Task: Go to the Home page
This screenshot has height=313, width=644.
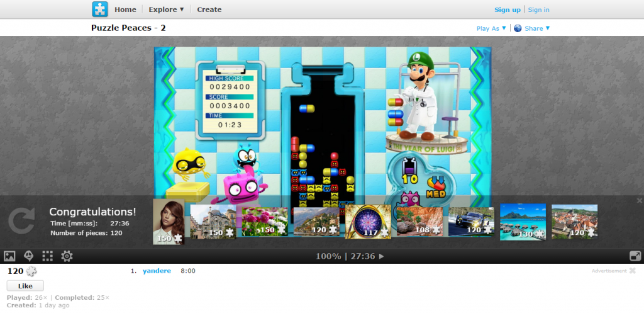Action: [x=125, y=9]
